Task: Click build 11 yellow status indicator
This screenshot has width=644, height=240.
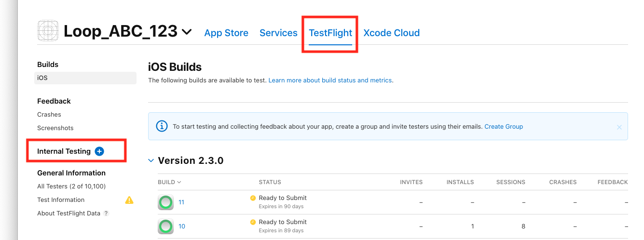Action: 253,198
